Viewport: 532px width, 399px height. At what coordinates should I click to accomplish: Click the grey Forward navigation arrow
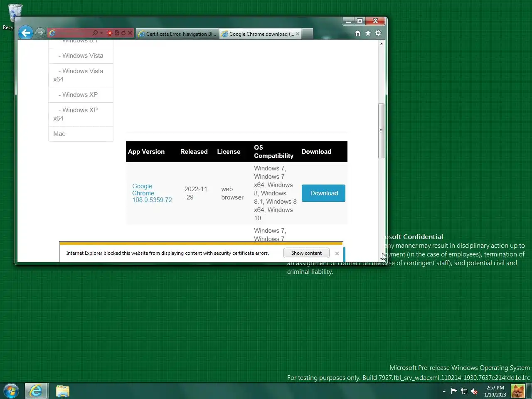tap(40, 33)
